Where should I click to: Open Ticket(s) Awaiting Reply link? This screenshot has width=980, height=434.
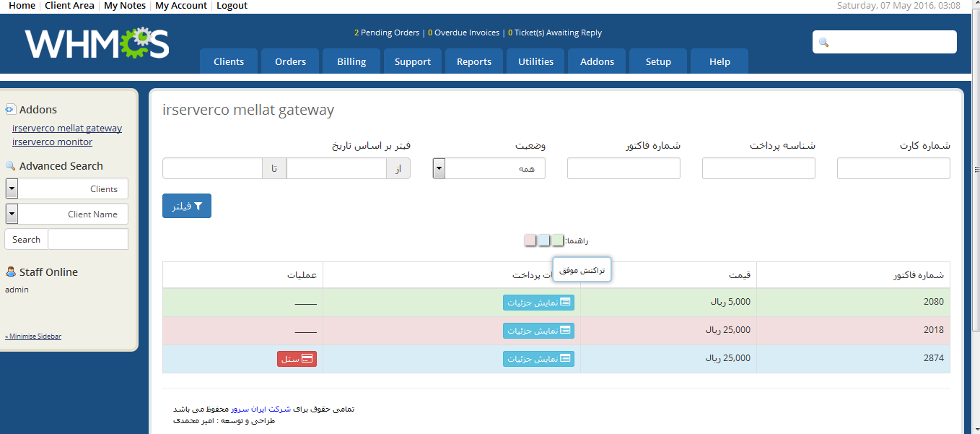tap(555, 32)
